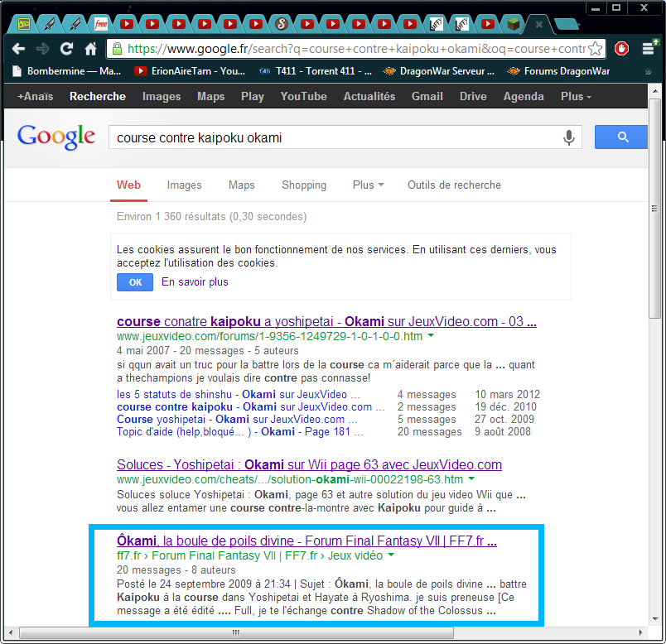Viewport: 666px width, 644px height.
Task: Bookmark this page with the star icon
Action: (596, 49)
